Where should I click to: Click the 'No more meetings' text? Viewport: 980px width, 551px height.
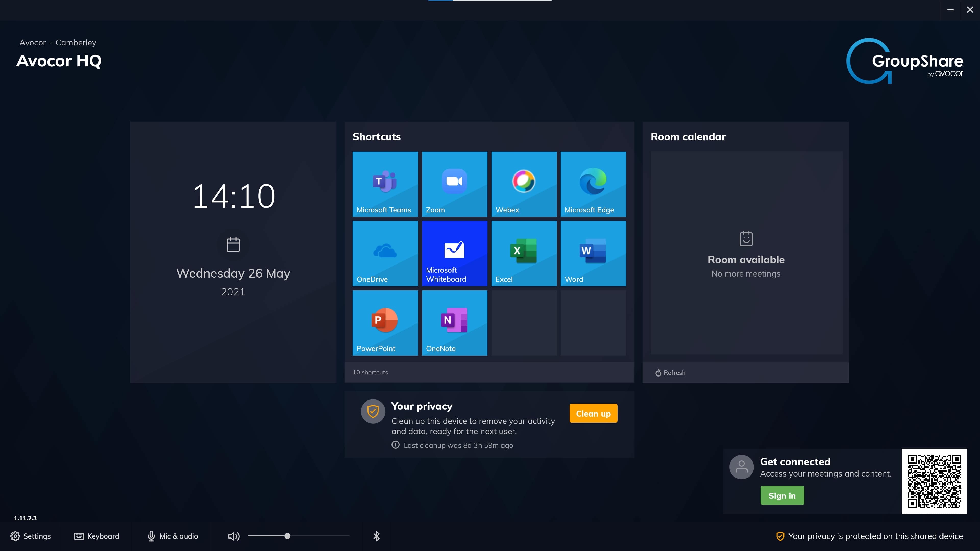click(x=746, y=273)
